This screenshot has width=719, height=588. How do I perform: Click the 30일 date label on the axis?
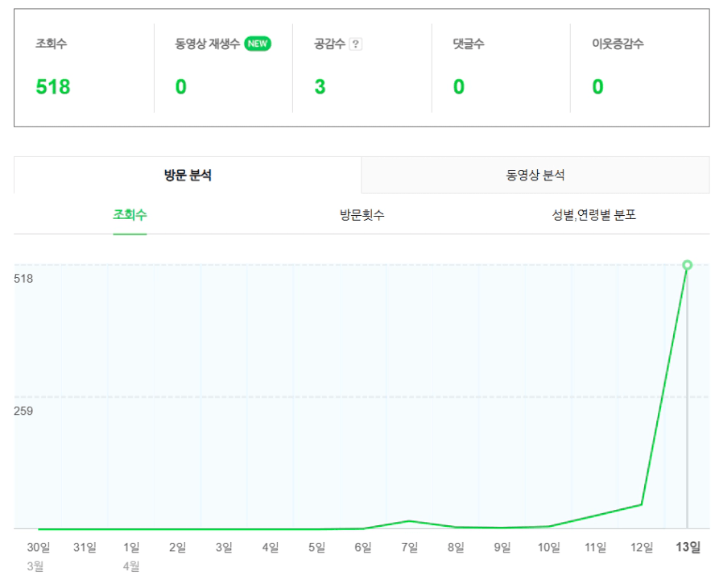tap(39, 548)
